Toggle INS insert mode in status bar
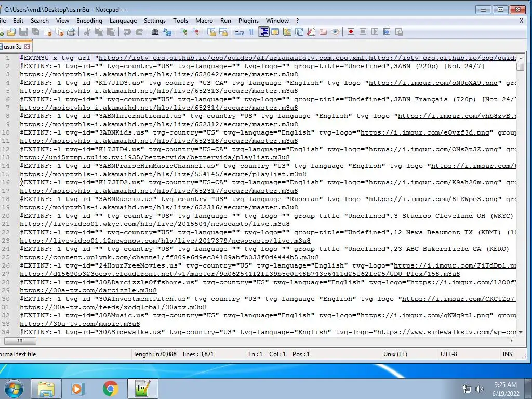 507,354
